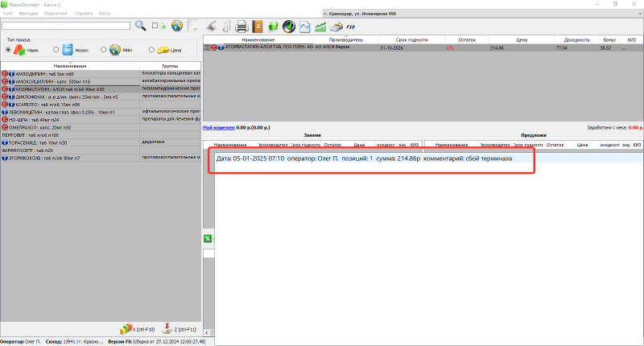Click the blue info icon of ТОРАСЕМИД row
Screen dimensions: 644x346
(x=5, y=142)
